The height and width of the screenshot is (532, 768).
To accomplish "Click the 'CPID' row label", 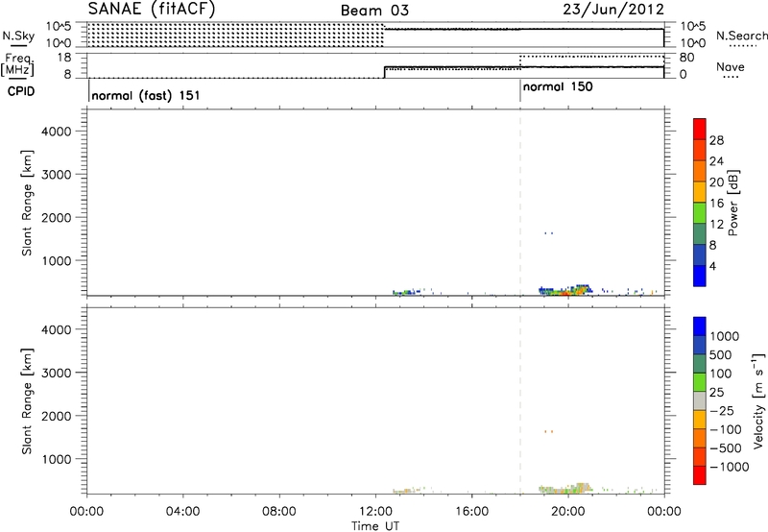I will click(21, 91).
